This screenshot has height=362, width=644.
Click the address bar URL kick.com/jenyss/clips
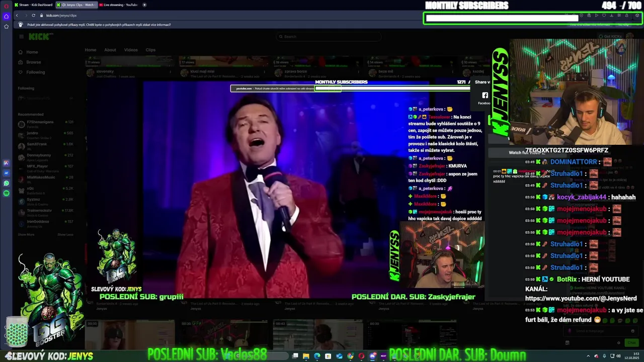(61, 15)
